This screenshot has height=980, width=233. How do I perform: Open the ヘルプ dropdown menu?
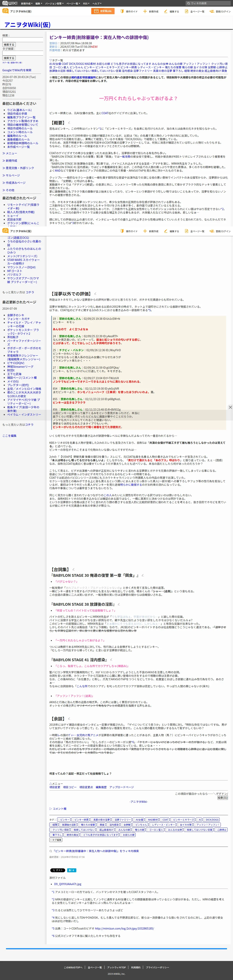click(97, 3)
